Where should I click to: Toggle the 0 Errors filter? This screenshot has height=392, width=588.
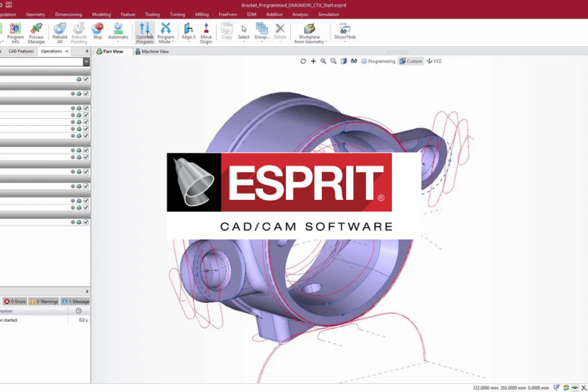(15, 302)
